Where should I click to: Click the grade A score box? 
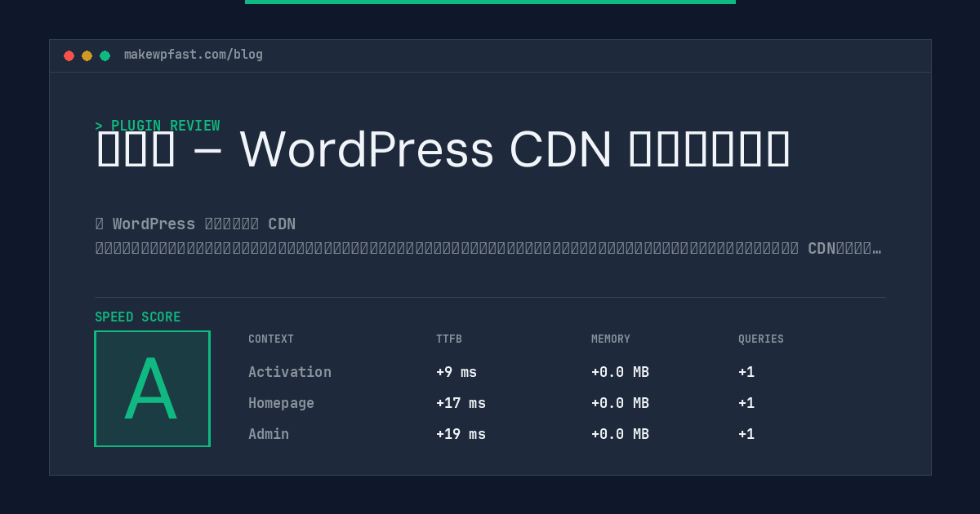point(152,388)
